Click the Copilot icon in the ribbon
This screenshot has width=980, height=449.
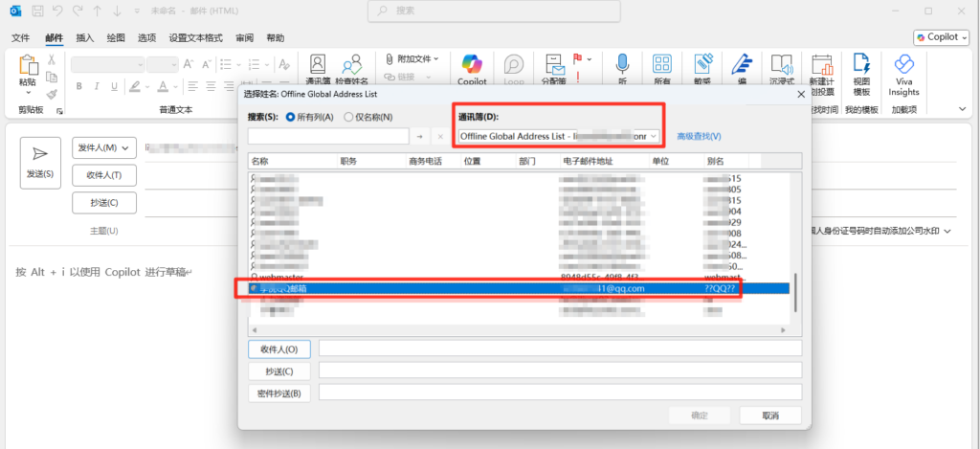473,64
